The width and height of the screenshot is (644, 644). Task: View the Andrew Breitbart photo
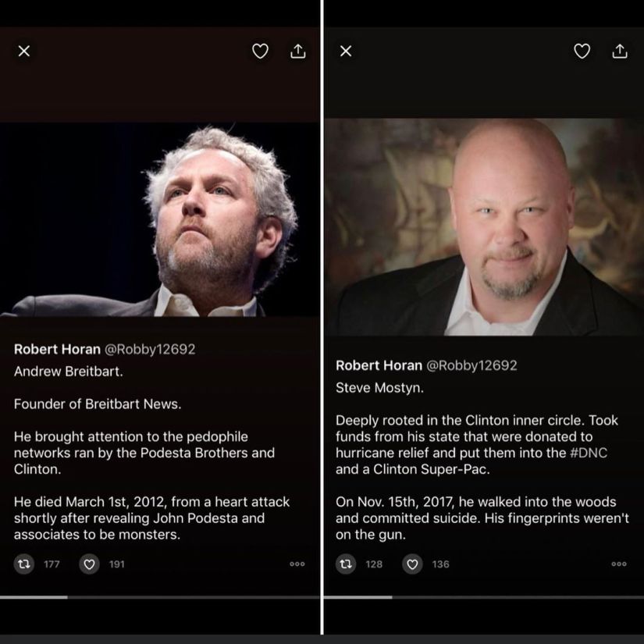pos(159,219)
